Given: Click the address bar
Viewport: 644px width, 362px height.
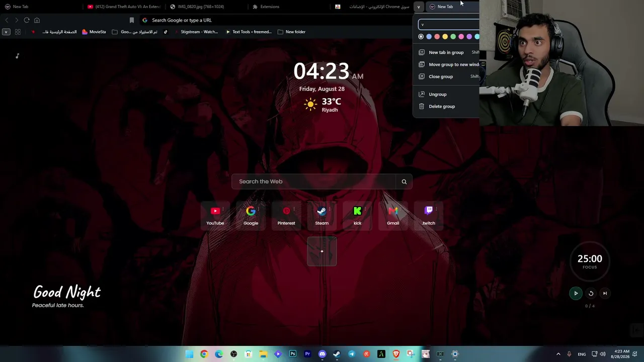Looking at the screenshot, I should [277, 20].
